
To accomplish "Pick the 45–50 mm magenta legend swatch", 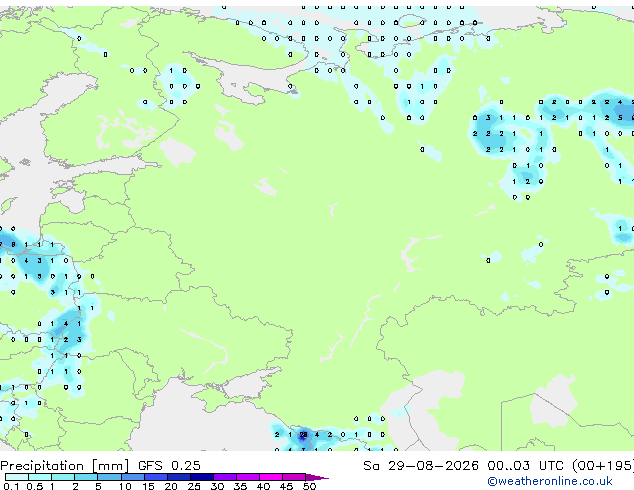I will 294,477.
